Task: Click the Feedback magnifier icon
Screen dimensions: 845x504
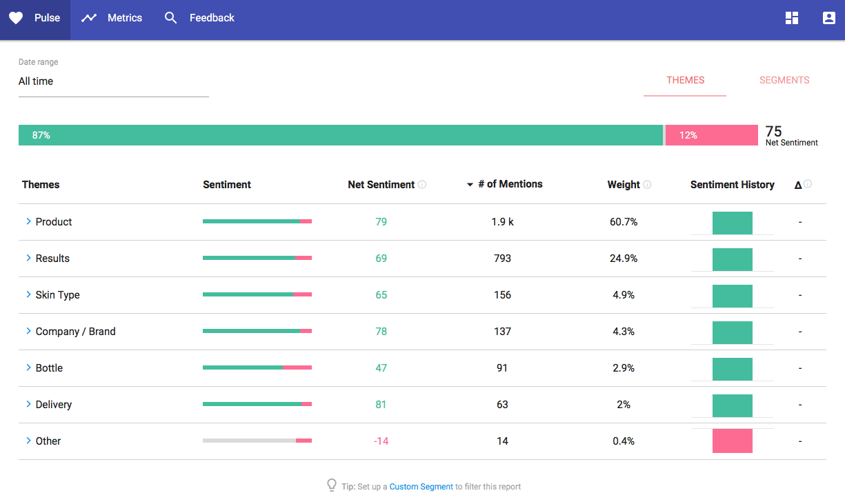Action: tap(170, 18)
